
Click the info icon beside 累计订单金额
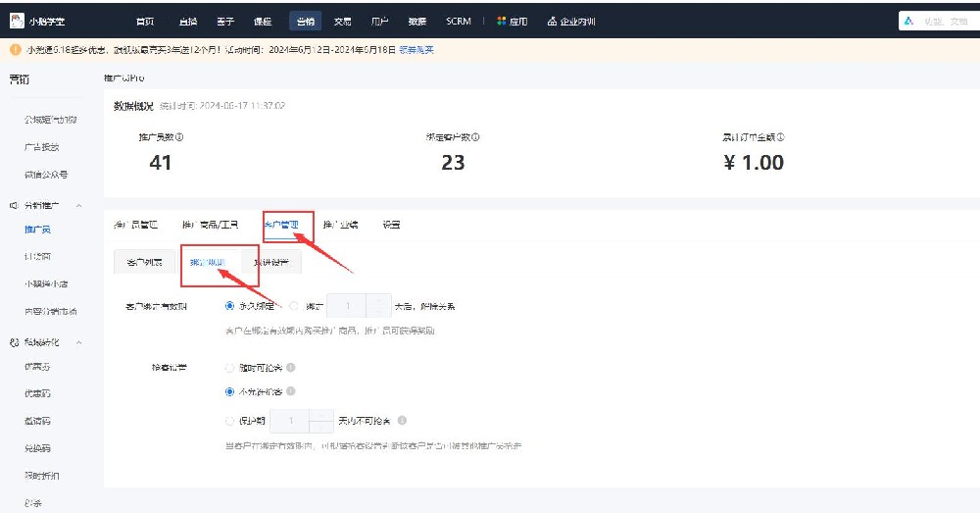click(x=781, y=137)
